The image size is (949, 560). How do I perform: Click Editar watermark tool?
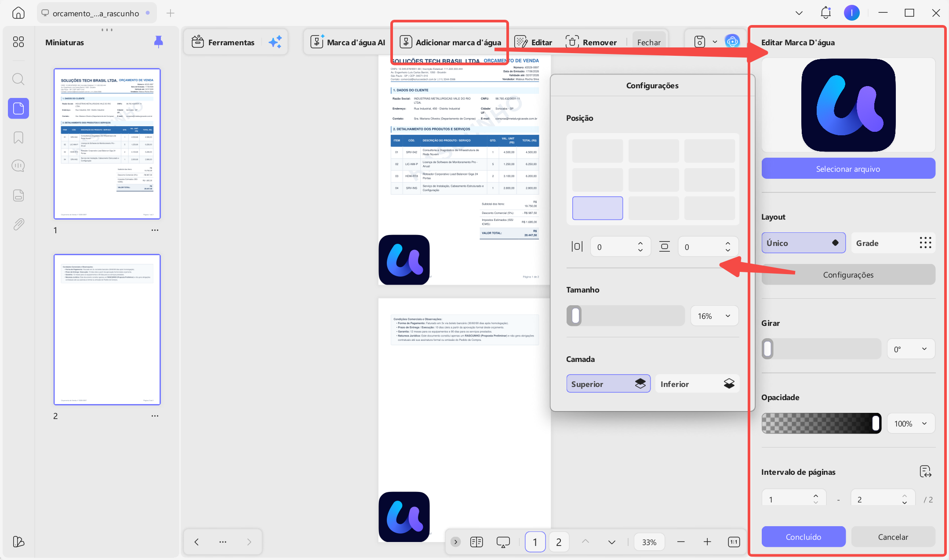(x=533, y=42)
